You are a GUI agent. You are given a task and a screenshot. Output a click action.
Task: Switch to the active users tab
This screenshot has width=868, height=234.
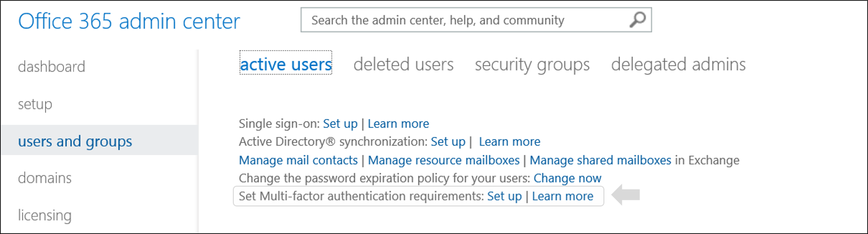[286, 64]
